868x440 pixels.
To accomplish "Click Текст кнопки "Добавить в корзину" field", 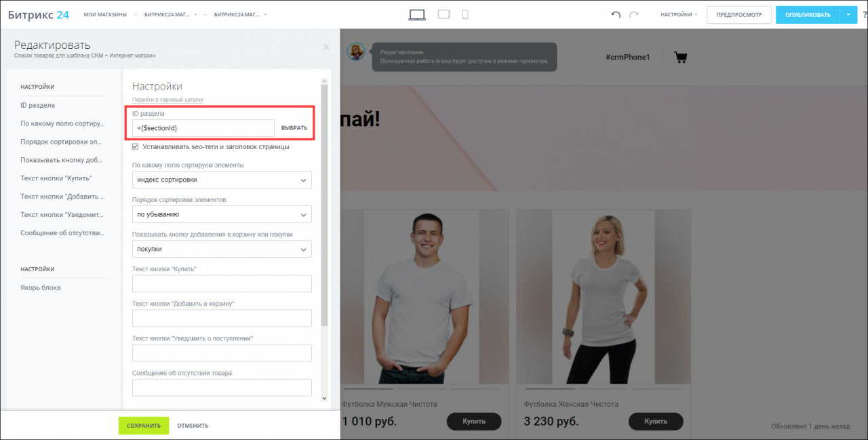I will click(x=222, y=318).
